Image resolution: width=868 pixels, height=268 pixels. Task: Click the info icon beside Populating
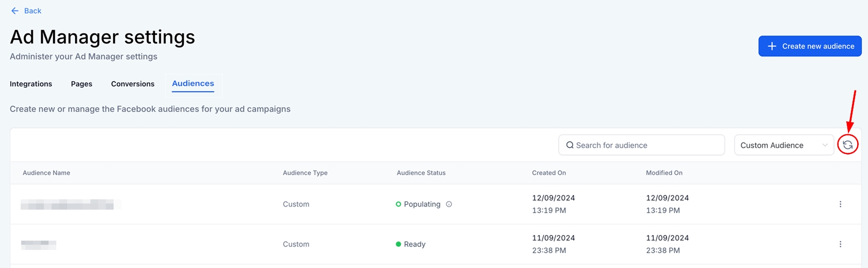click(449, 204)
